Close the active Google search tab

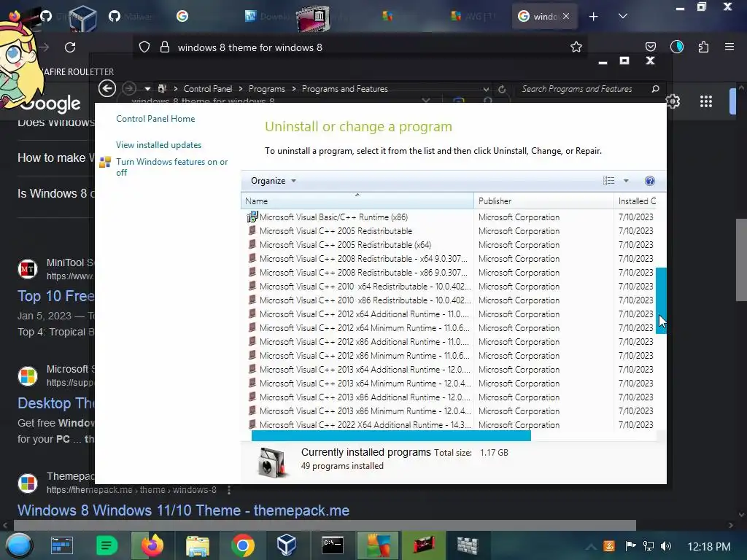pos(566,16)
